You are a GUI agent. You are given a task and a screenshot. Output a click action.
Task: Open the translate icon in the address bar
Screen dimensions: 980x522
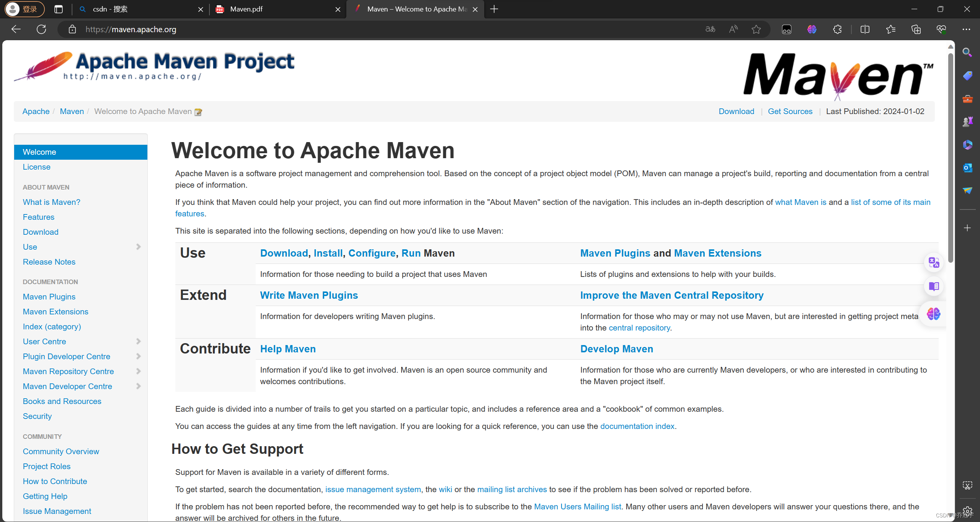click(710, 29)
